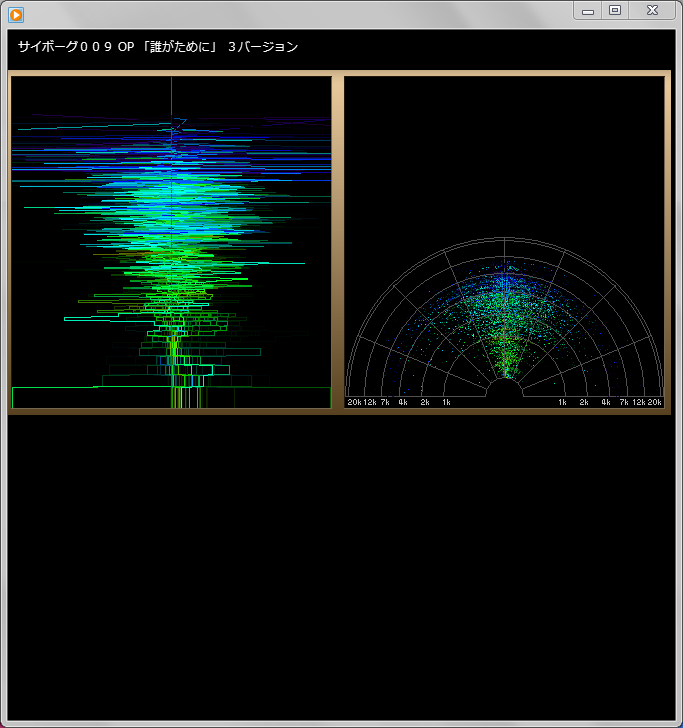Click the polar frequency scatter display panel
Screen dimensions: 683x728
504,242
